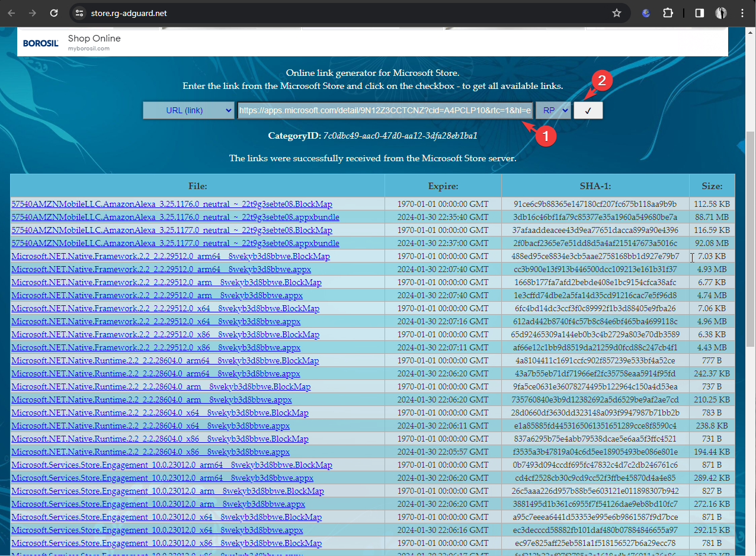This screenshot has height=556, width=756.
Task: Open the Extensions puzzle-piece menu
Action: click(x=668, y=13)
